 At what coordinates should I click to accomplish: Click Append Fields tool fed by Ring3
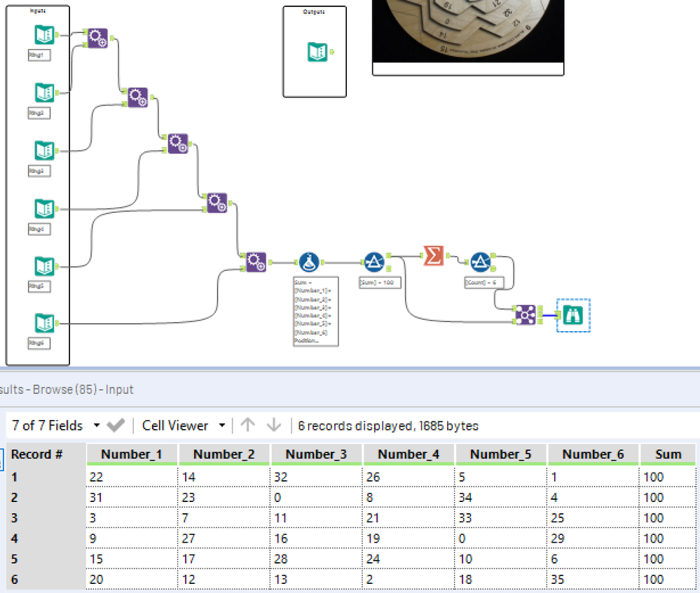[x=137, y=97]
